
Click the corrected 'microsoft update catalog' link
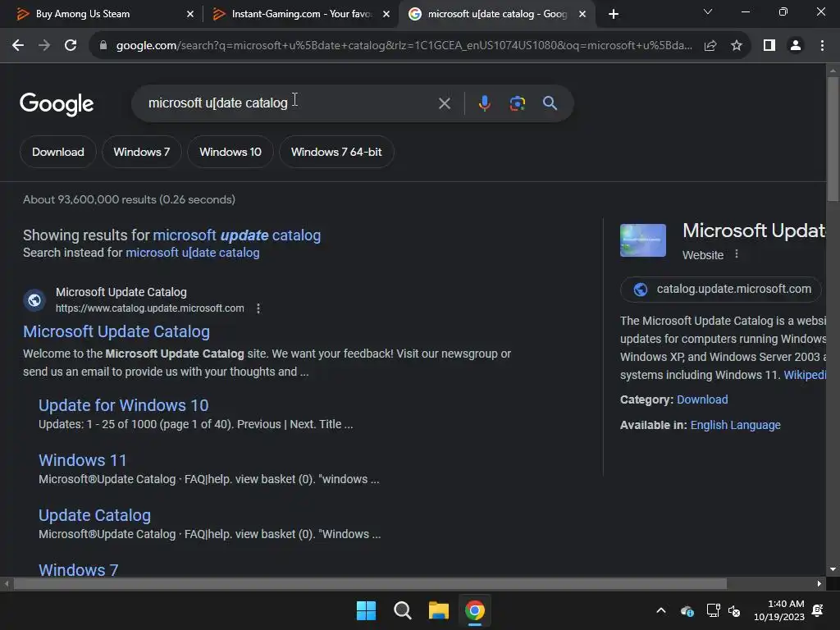click(x=237, y=235)
